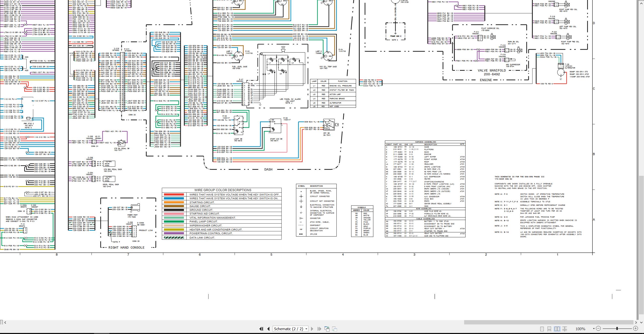Click the 'PARKING BRAKE' lamp table row
The width and height of the screenshot is (644, 334).
click(333, 98)
